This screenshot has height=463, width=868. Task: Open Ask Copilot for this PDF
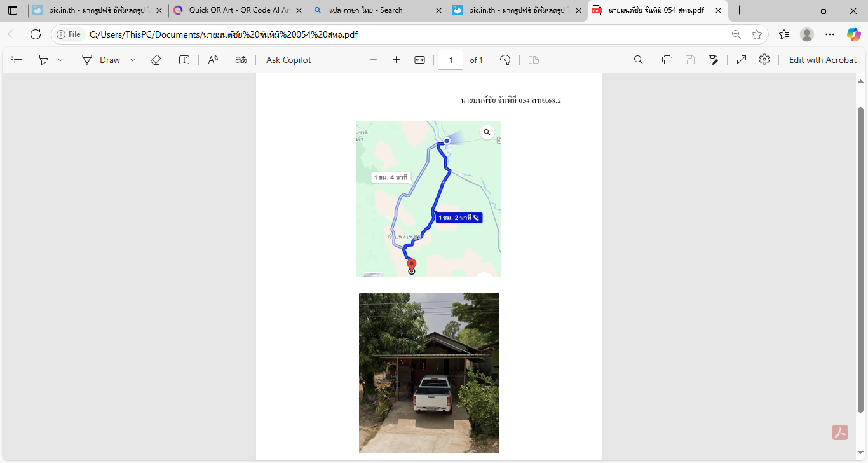288,59
